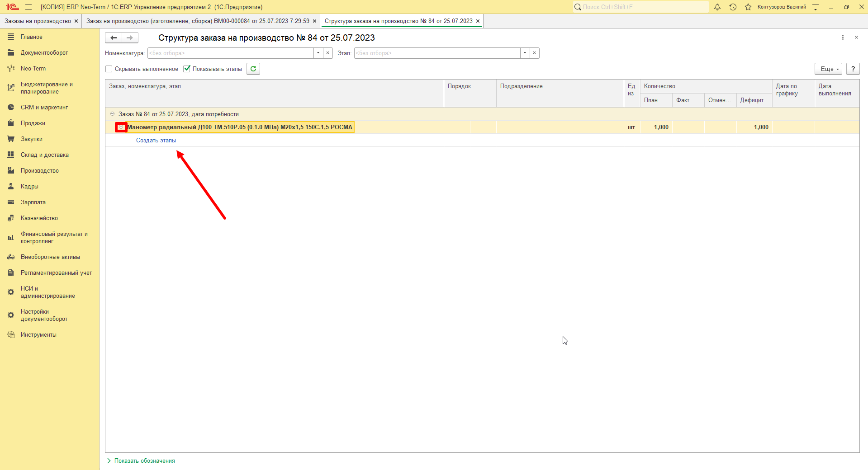
Task: Go back with the left arrow button
Action: pyautogui.click(x=114, y=38)
